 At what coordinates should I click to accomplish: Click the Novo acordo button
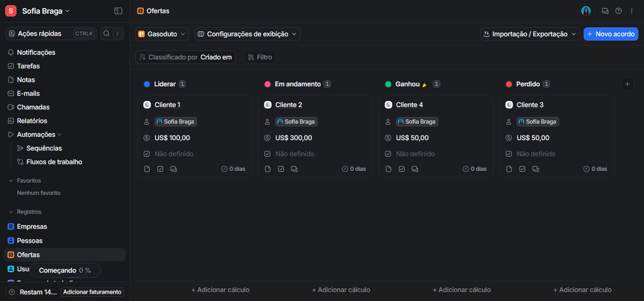tap(611, 33)
